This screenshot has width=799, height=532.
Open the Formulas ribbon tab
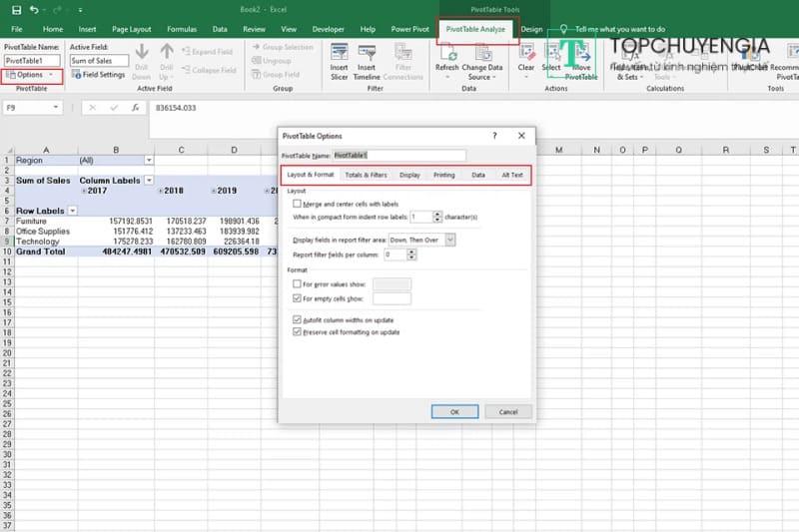point(181,30)
